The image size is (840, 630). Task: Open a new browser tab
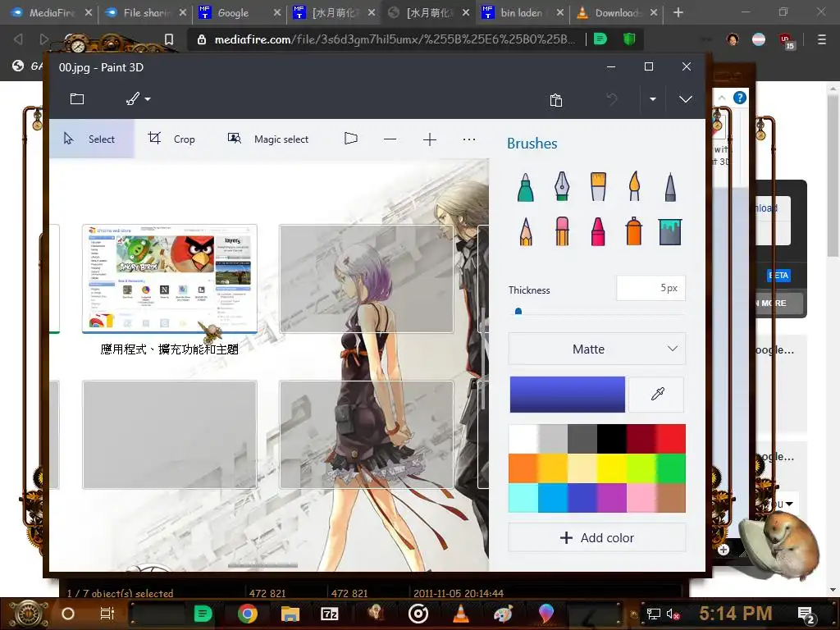pyautogui.click(x=678, y=12)
